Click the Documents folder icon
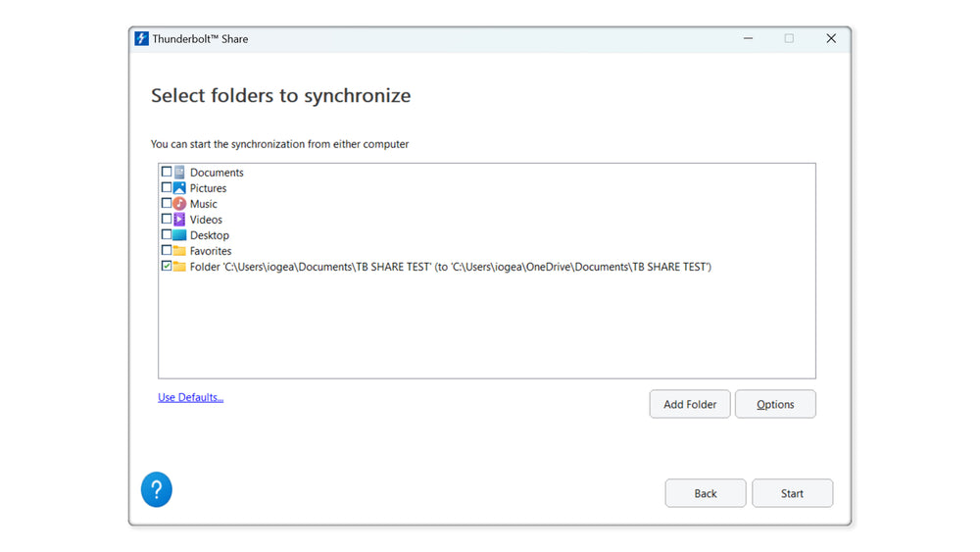 (x=179, y=173)
